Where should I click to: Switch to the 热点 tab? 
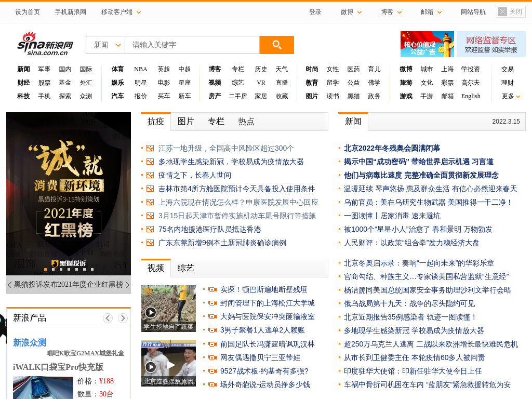tap(246, 122)
